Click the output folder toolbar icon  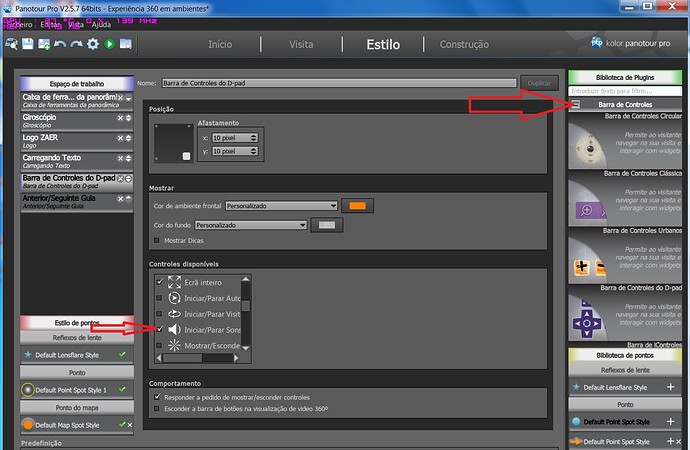[125, 44]
